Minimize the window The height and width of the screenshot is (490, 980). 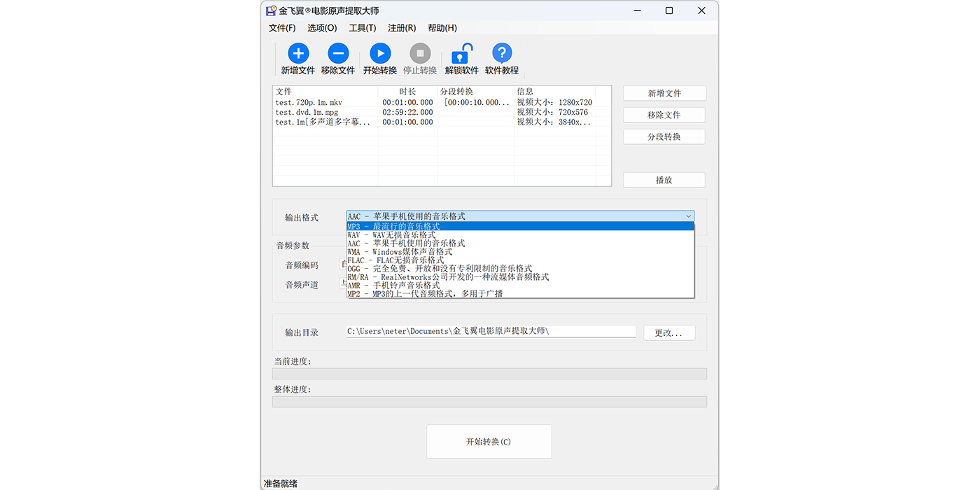pos(637,10)
